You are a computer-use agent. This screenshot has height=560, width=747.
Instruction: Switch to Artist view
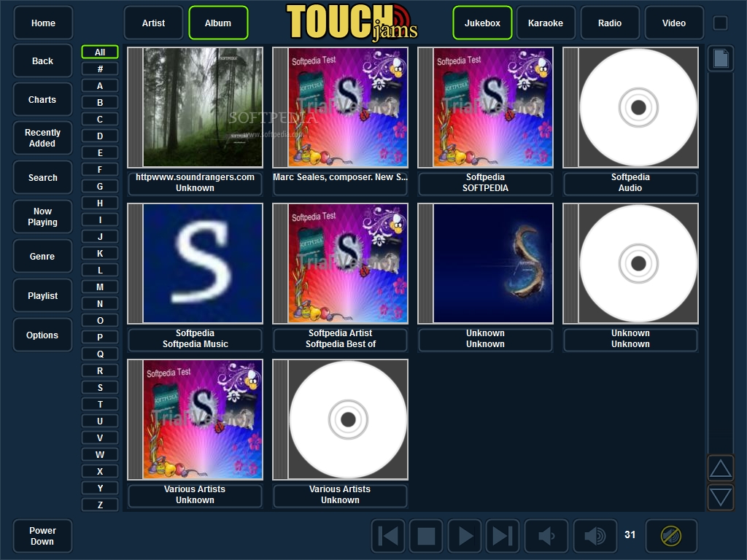click(x=153, y=23)
